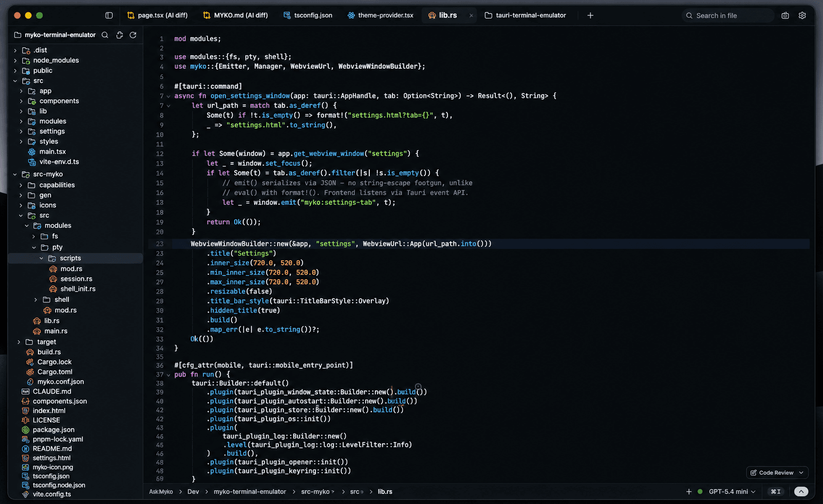Switch to the tauri-terminal-emulator tab
Screen dimensions: 823x504
point(526,15)
